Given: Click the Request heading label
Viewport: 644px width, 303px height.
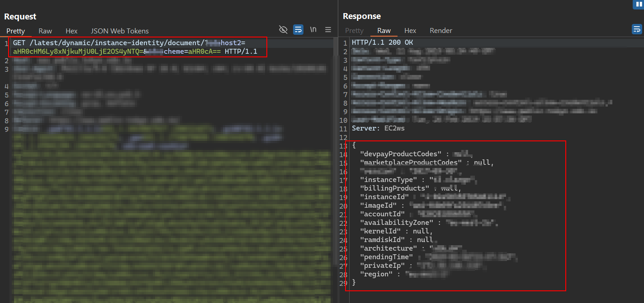Looking at the screenshot, I should 20,17.
